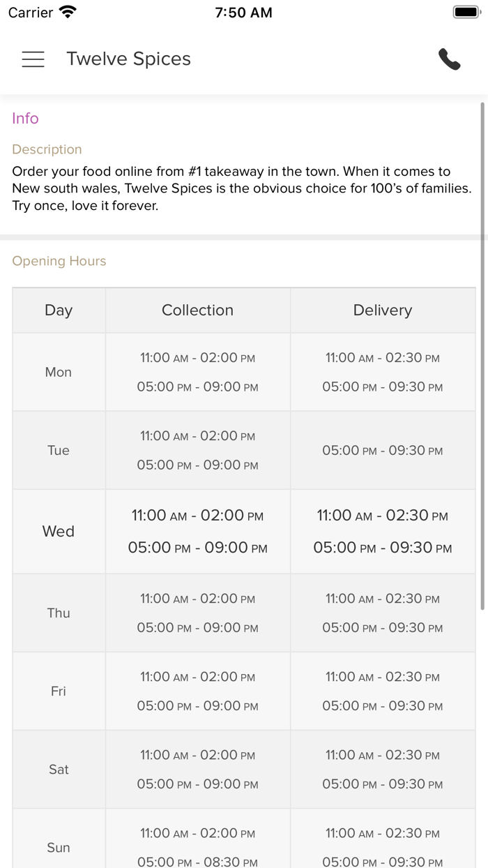Screen dimensions: 488x868
Task: Click the Day column header
Action: click(x=59, y=310)
